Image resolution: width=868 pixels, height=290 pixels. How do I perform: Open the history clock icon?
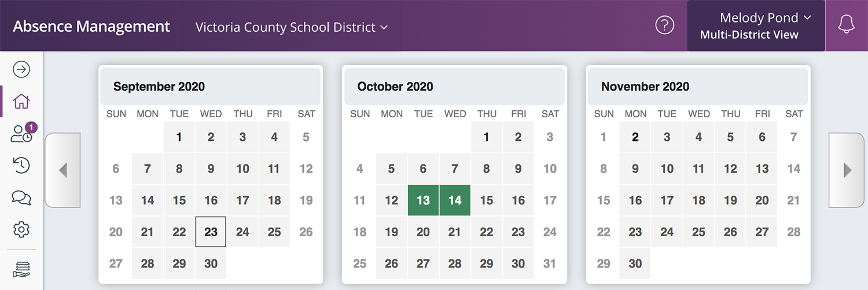tap(21, 166)
